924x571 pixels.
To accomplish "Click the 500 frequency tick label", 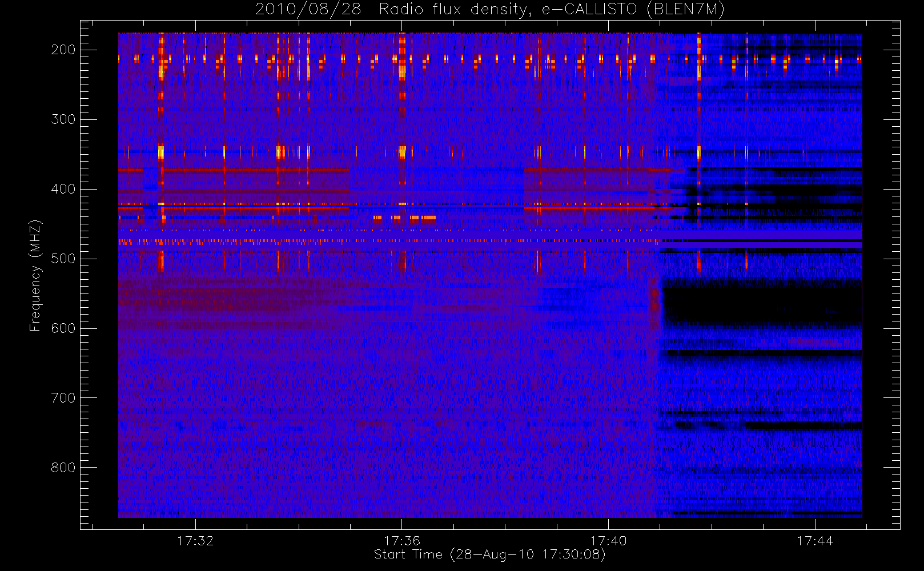I will tap(63, 259).
